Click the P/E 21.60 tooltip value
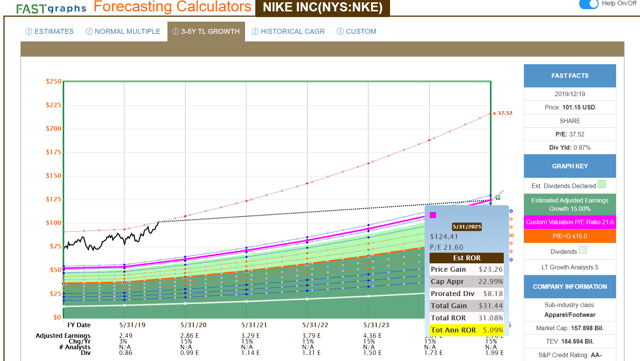 point(447,247)
